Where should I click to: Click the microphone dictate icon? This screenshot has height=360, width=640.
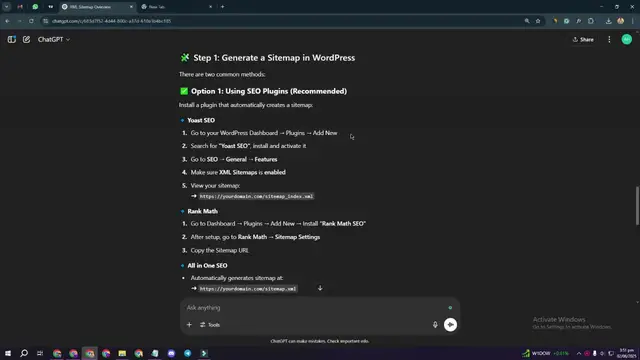point(435,324)
